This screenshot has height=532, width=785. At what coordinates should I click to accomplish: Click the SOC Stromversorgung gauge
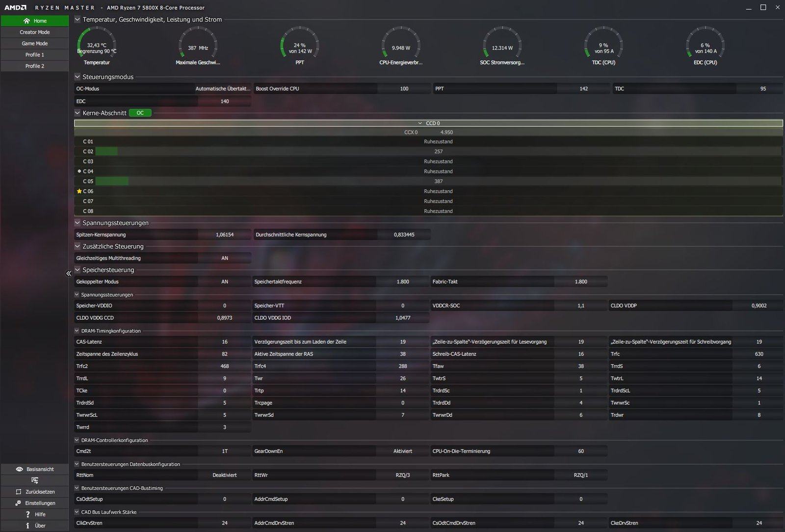[502, 46]
